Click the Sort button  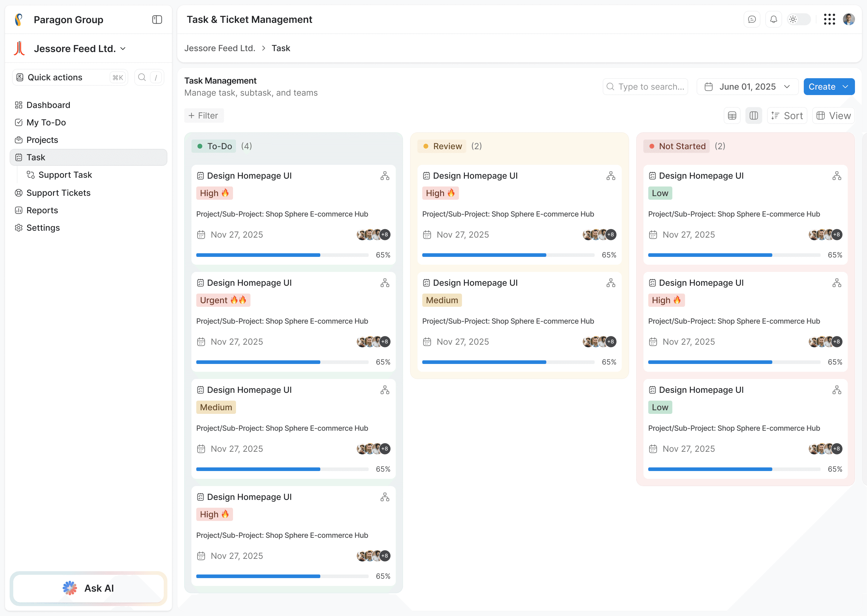(787, 116)
